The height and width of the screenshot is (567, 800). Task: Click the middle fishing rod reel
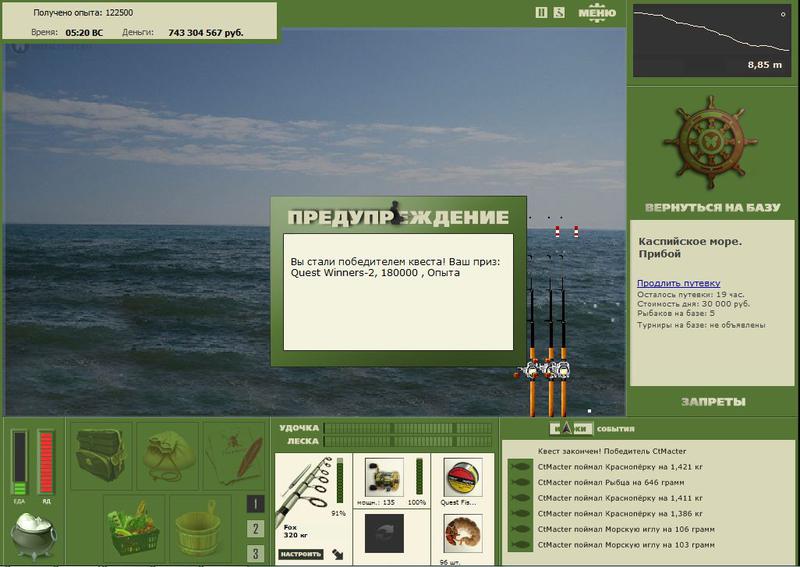click(548, 368)
